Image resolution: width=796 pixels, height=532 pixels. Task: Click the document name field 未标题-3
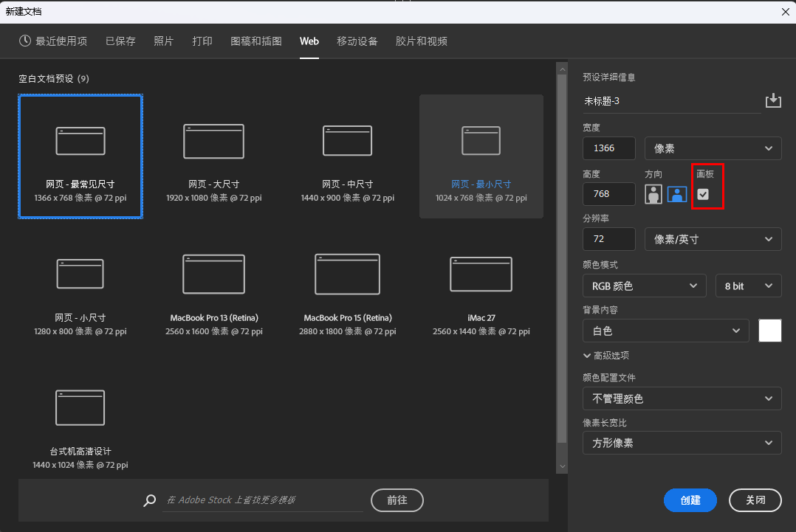pyautogui.click(x=672, y=101)
